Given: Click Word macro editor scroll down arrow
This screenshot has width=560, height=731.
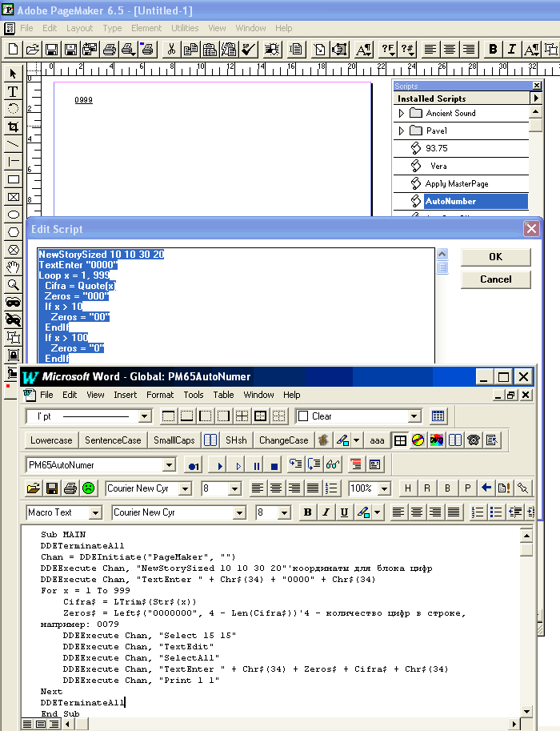Looking at the screenshot, I should pos(526,712).
